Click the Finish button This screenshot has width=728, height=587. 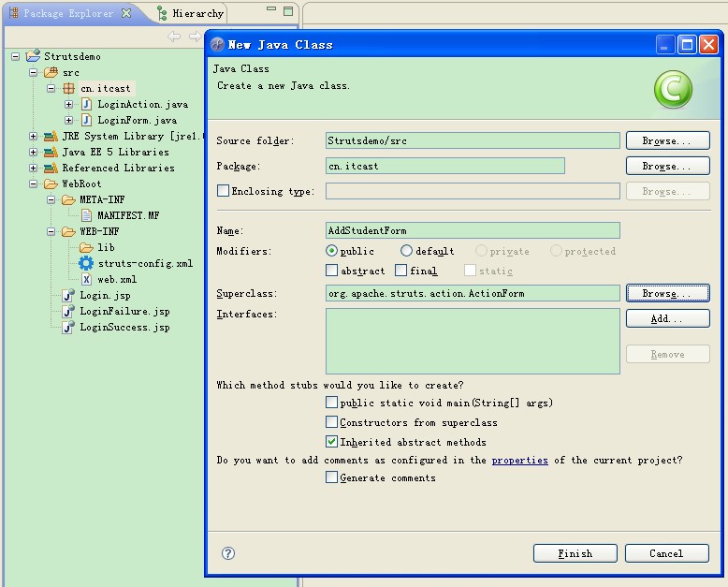coord(575,553)
